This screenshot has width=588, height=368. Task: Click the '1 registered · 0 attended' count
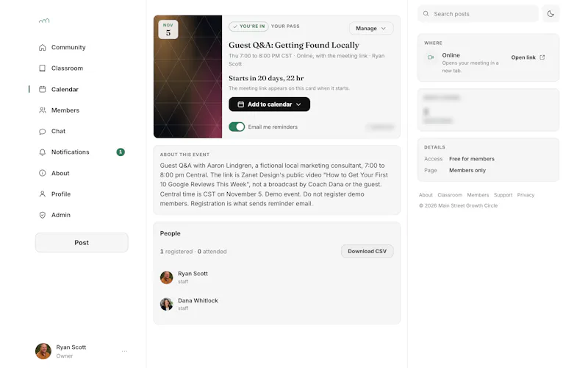(193, 252)
